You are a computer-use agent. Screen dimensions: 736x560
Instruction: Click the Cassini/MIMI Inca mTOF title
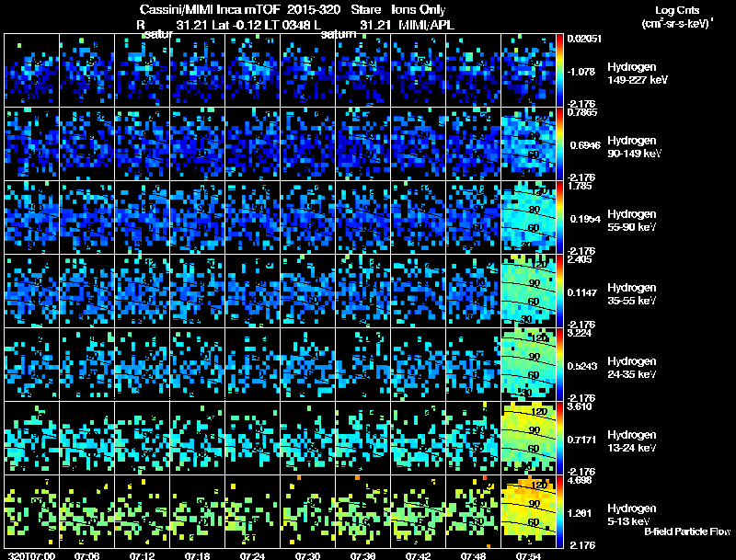(x=210, y=9)
